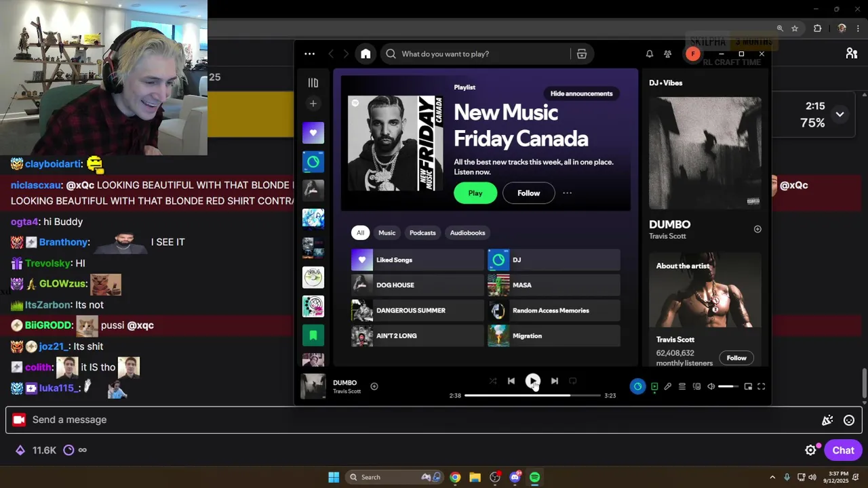Open lyrics with the microphone icon
868x488 pixels.
coord(668,386)
